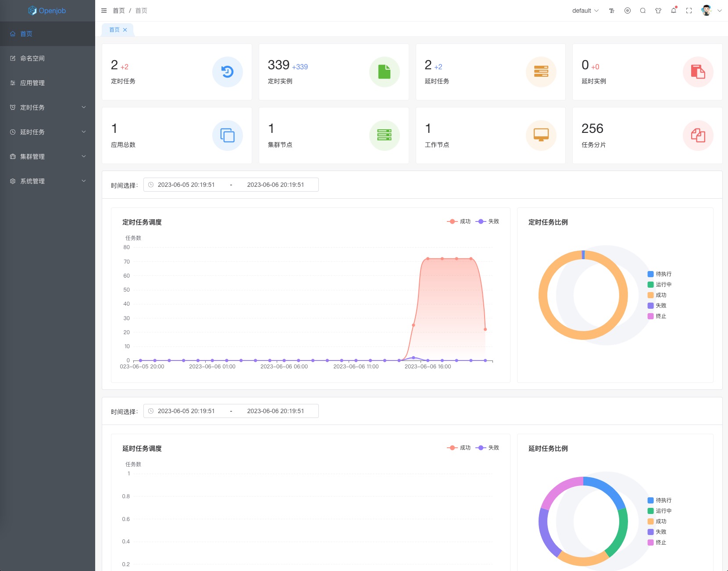728x571 pixels.
Task: Click the 定时实例 green file icon
Action: pyautogui.click(x=384, y=72)
